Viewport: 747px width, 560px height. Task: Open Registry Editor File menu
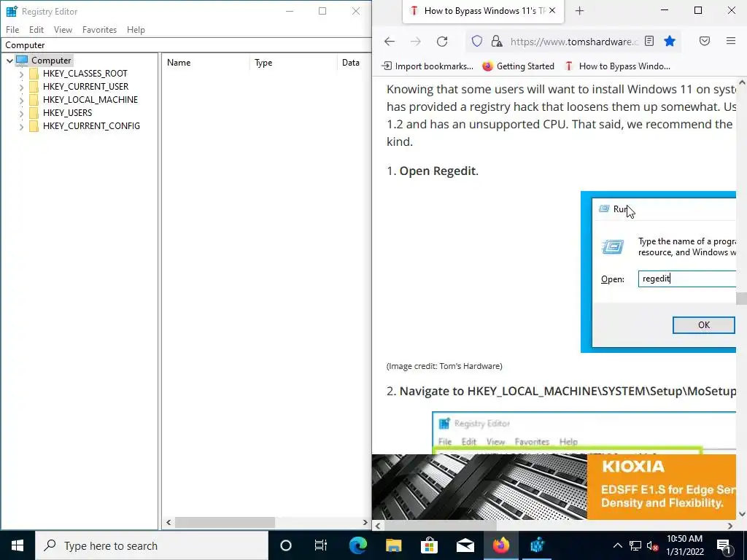tap(12, 29)
